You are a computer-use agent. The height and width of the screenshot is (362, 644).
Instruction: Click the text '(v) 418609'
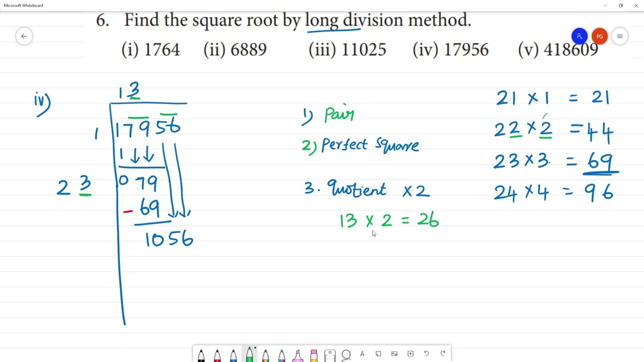[x=558, y=50]
